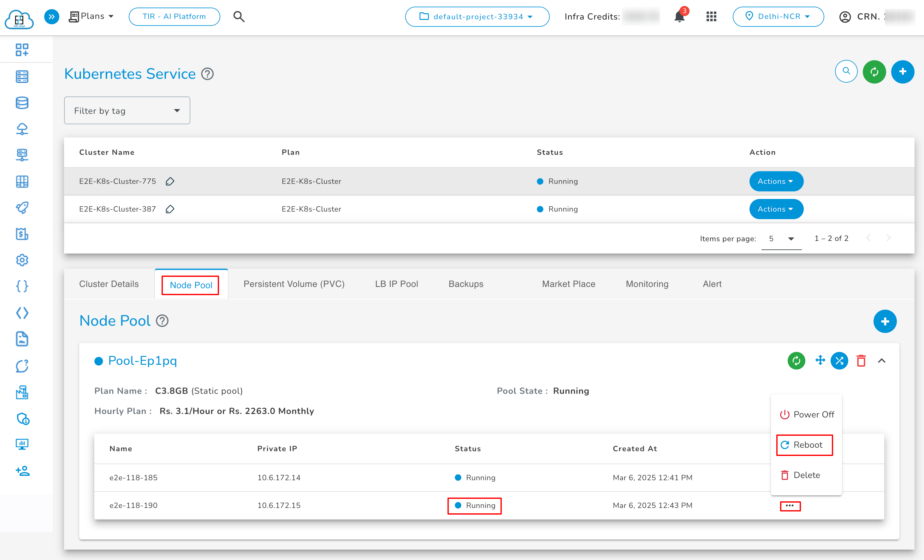The height and width of the screenshot is (560, 924).
Task: Open Actions menu for E2E-K8s-Cluster-775
Action: click(x=776, y=181)
